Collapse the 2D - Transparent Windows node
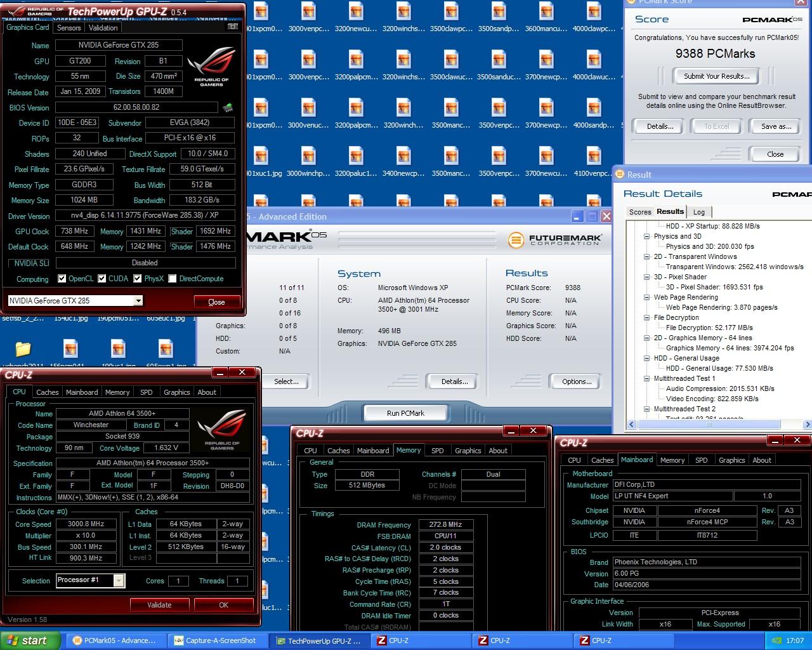 point(647,256)
